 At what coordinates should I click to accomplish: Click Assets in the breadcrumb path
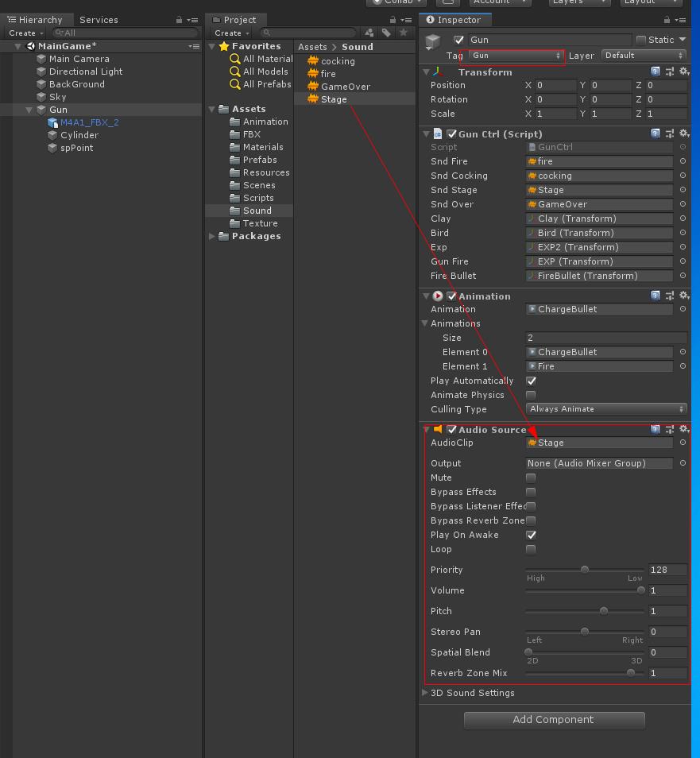click(312, 47)
